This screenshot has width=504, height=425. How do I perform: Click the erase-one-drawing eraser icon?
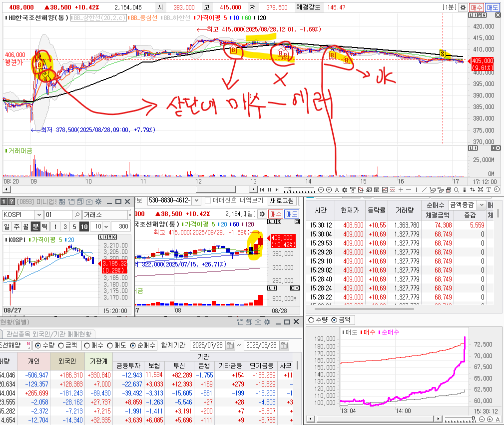[x=433, y=190]
